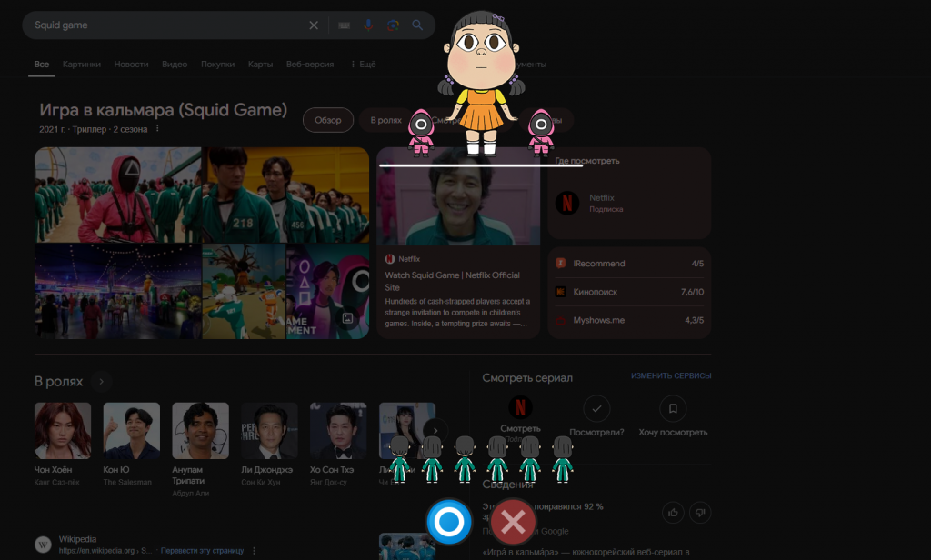Click inside the Squid game search field
The image size is (931, 560).
point(166,25)
